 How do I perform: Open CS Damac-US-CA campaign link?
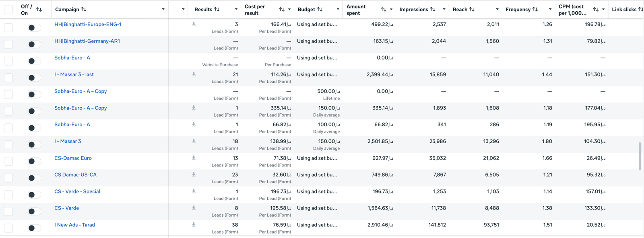point(75,174)
